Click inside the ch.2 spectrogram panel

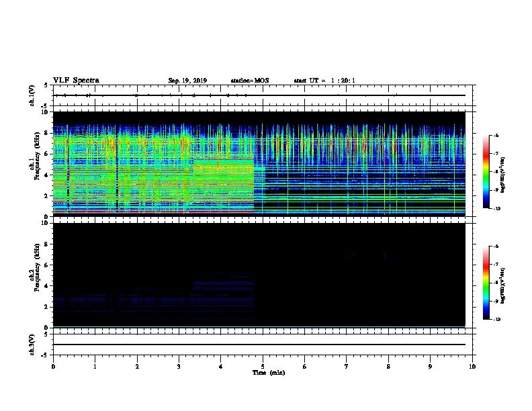pos(259,275)
